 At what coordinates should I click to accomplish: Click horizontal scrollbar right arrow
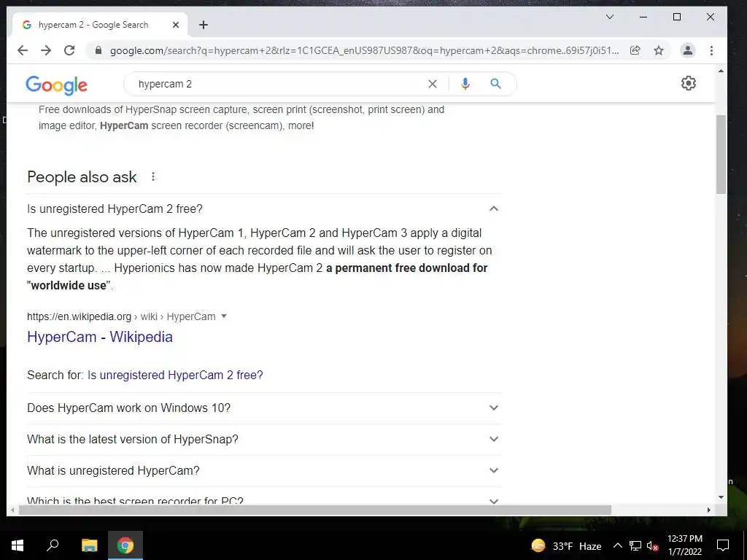tap(709, 510)
